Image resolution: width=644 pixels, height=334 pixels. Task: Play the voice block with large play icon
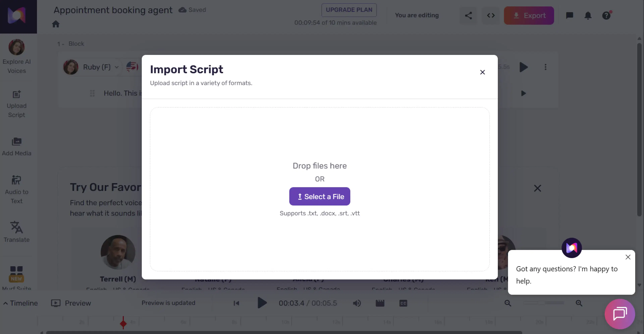pos(523,67)
